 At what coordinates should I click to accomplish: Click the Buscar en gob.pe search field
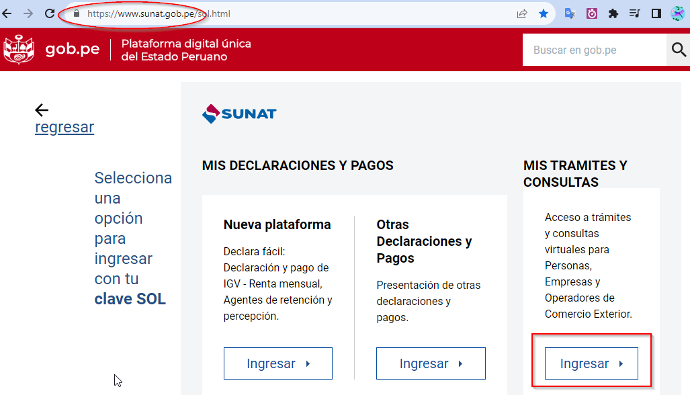click(594, 50)
